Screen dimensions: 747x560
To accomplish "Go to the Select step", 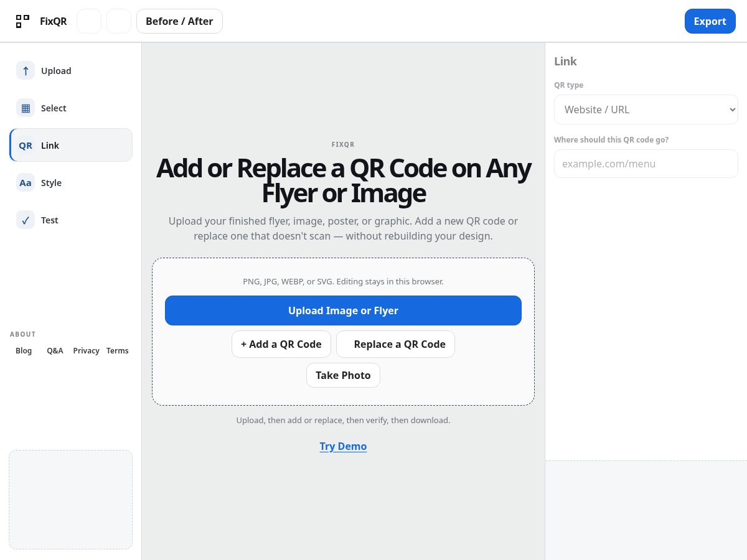I will point(71,108).
